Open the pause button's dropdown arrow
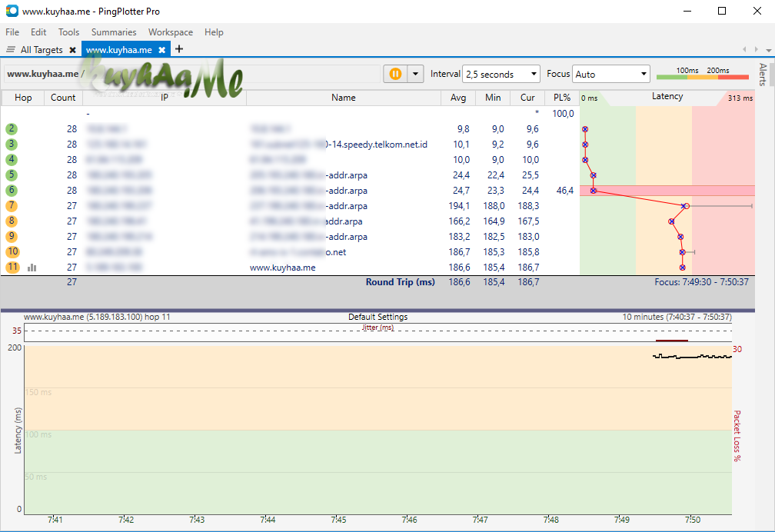 [416, 74]
